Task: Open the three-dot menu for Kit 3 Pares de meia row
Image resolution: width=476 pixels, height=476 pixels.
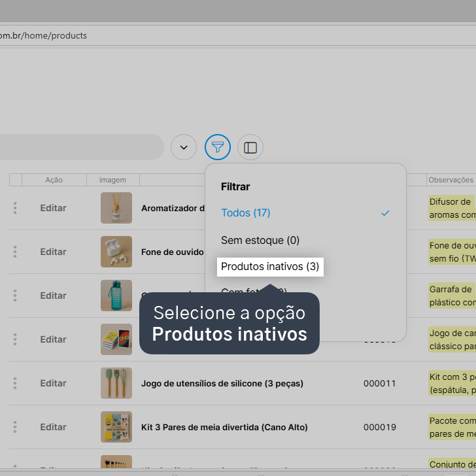Action: 15,427
